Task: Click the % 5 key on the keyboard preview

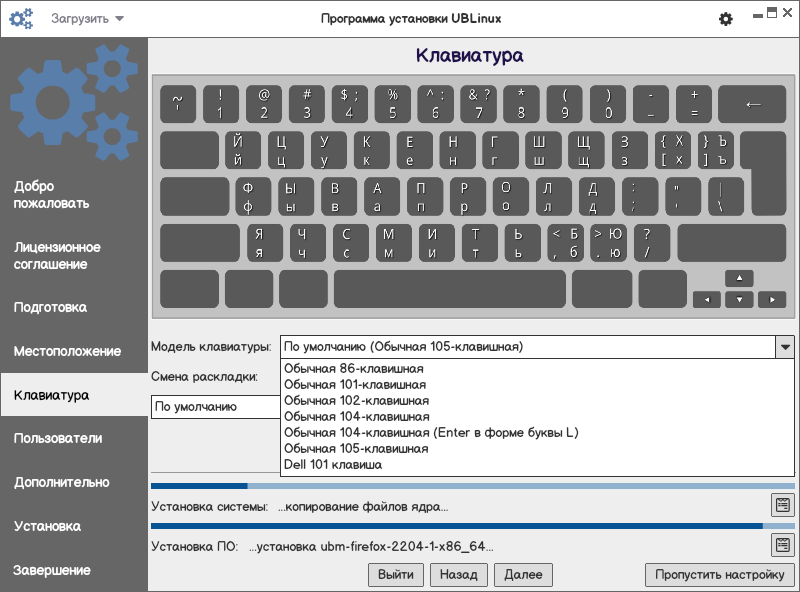Action: click(x=392, y=104)
